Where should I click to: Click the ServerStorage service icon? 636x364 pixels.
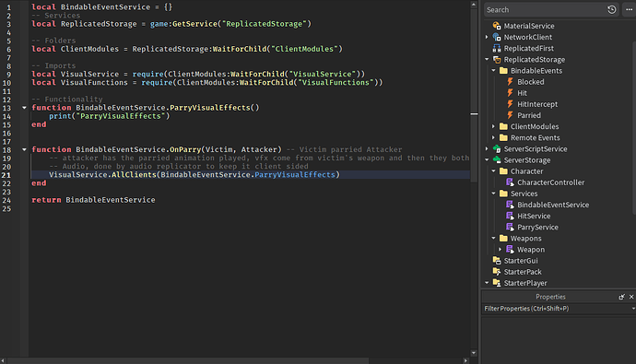(x=497, y=160)
